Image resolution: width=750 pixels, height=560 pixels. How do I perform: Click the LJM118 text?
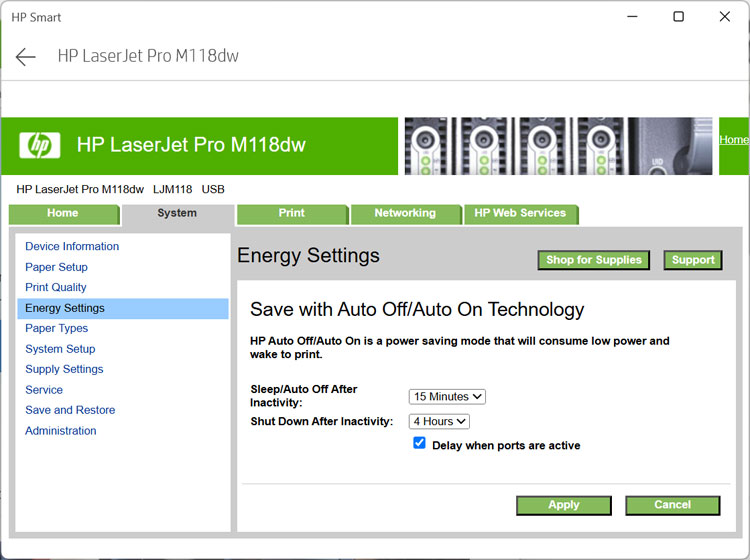[173, 189]
